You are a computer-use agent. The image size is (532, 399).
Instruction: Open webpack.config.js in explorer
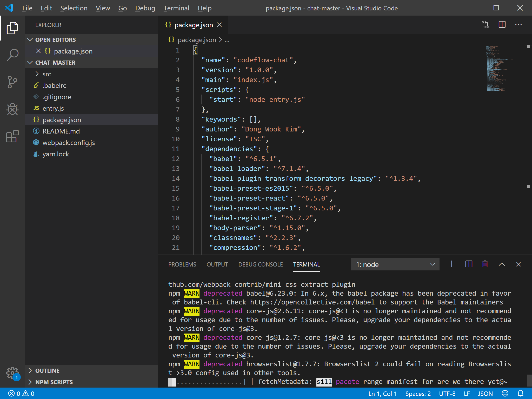pyautogui.click(x=91, y=143)
